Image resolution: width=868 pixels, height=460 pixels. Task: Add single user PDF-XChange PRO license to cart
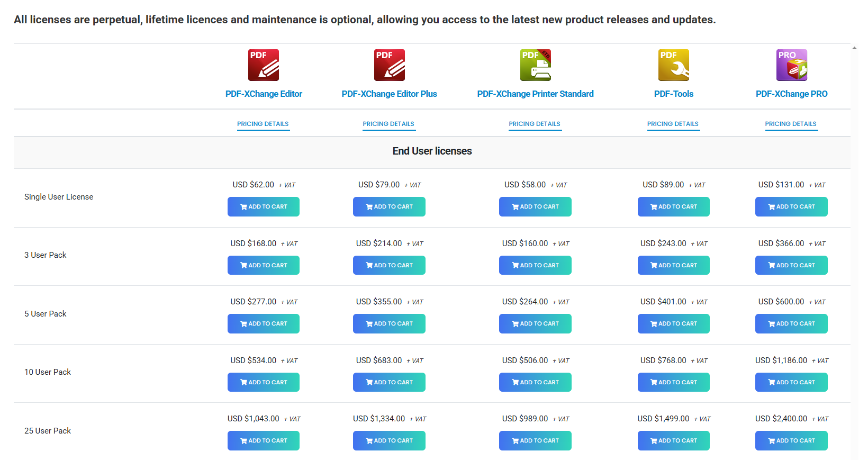coord(791,206)
